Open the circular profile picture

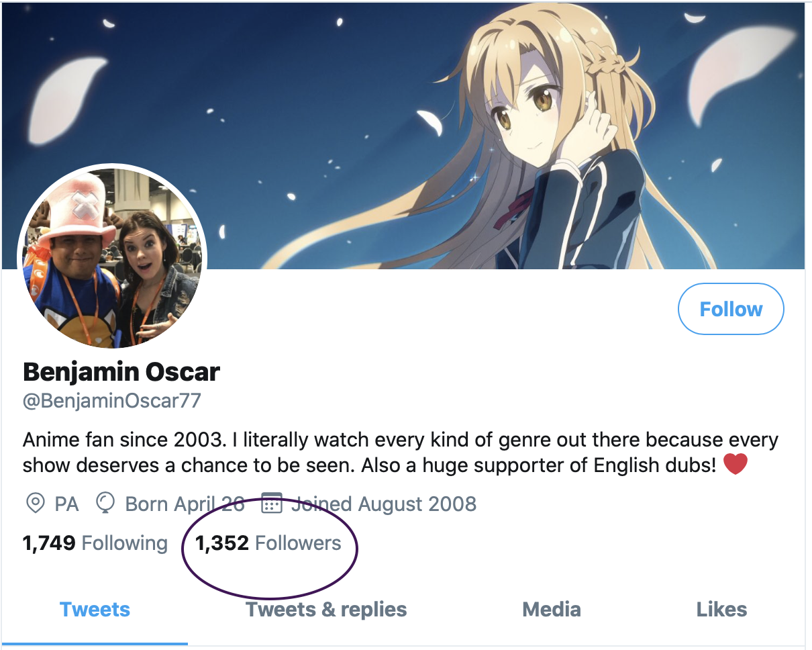[112, 256]
